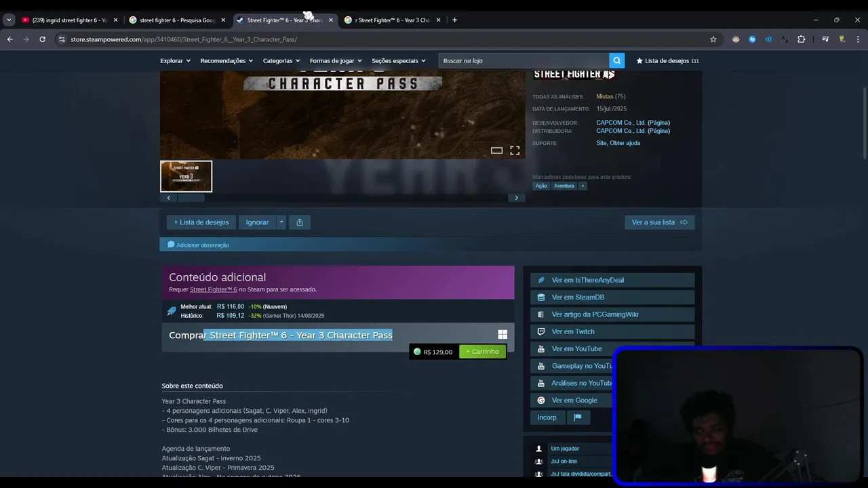Open the Categorias dropdown menu
This screenshot has width=868, height=488.
pos(281,60)
